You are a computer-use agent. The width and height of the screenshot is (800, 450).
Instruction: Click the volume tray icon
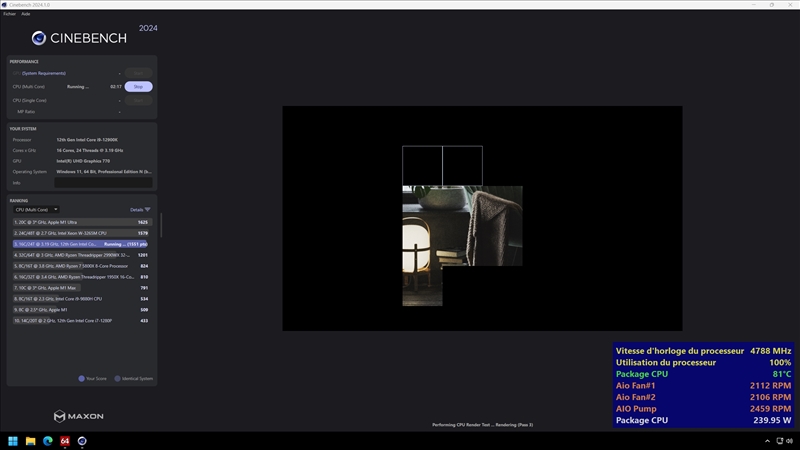coord(790,441)
